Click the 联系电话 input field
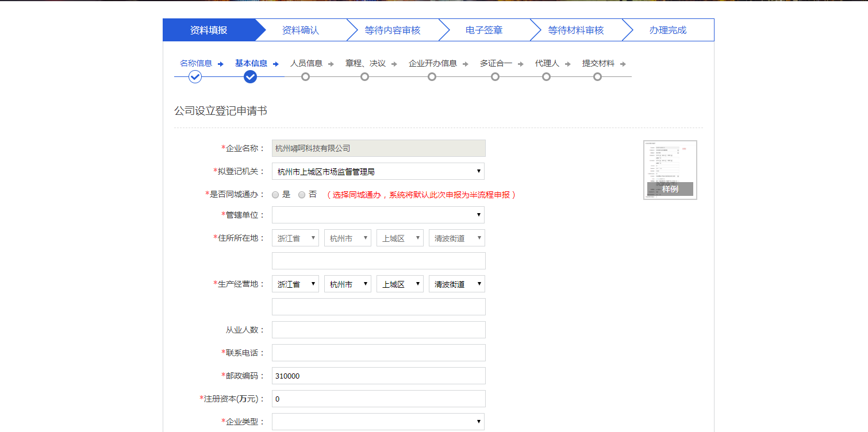This screenshot has width=868, height=432. tap(378, 353)
